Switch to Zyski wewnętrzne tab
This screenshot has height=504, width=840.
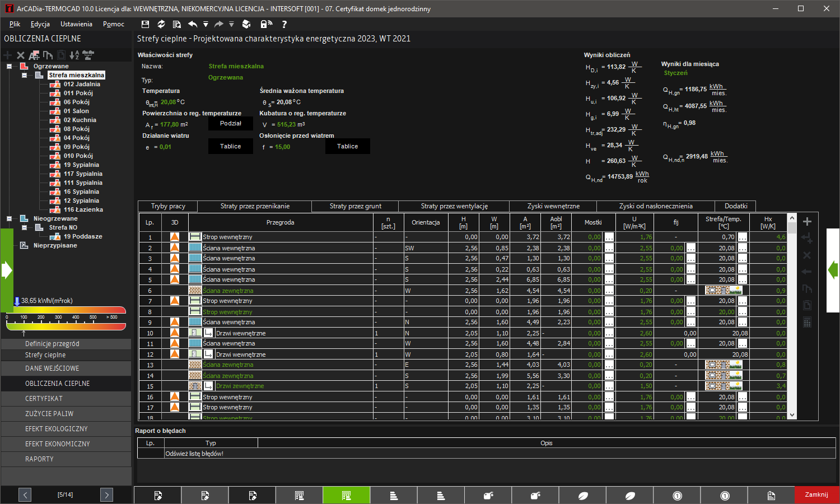pyautogui.click(x=553, y=206)
